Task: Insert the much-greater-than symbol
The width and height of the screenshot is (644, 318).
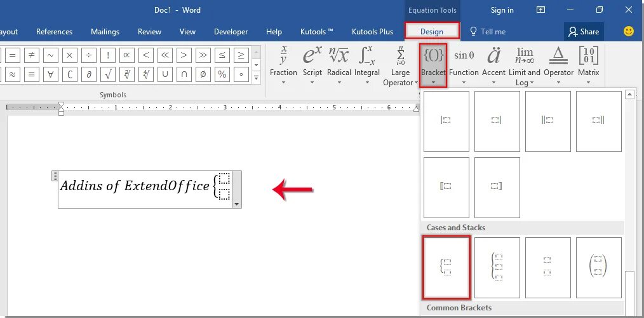Action: (203, 55)
